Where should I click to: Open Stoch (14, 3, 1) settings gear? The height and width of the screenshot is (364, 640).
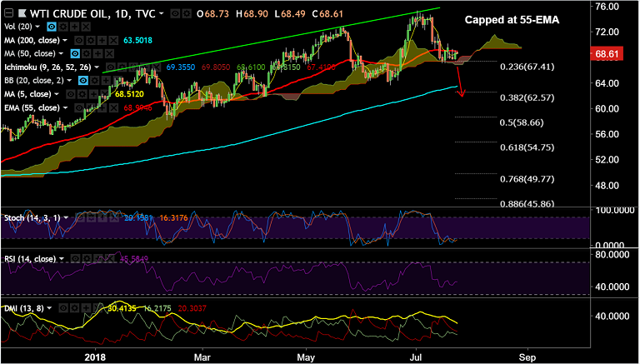point(92,217)
